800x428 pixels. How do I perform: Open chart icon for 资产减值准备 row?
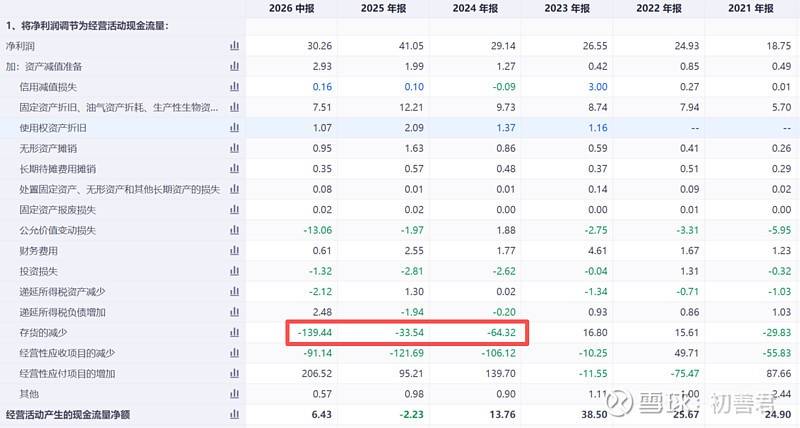point(234,66)
